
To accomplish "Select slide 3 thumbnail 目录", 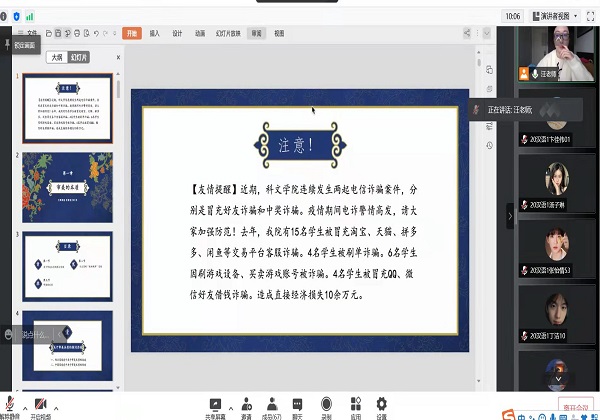I will pos(67,266).
